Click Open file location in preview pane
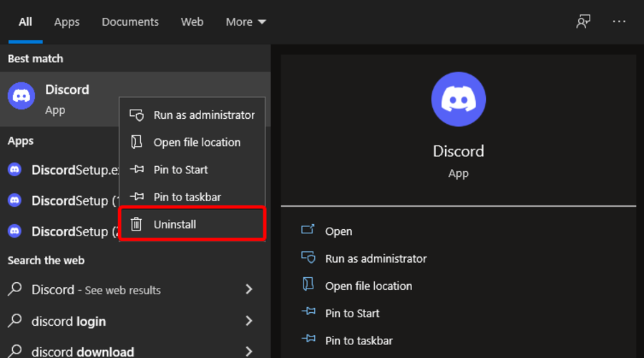The height and width of the screenshot is (358, 644). 369,286
